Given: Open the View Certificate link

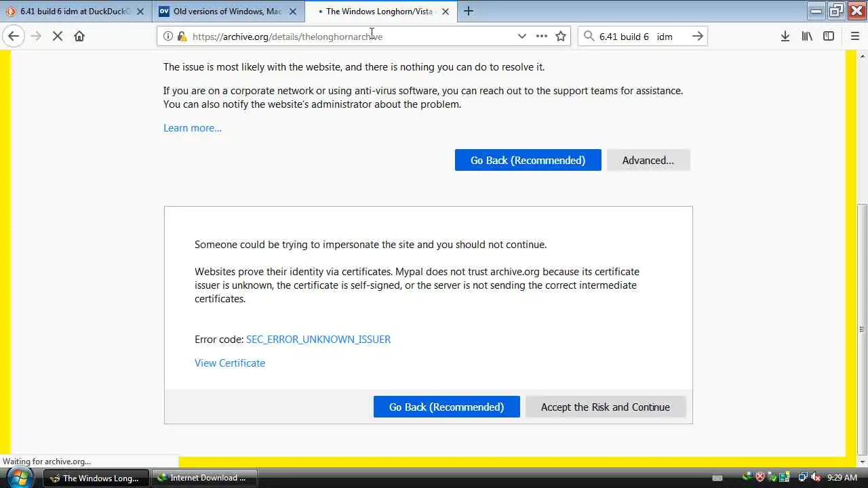Looking at the screenshot, I should tap(230, 363).
